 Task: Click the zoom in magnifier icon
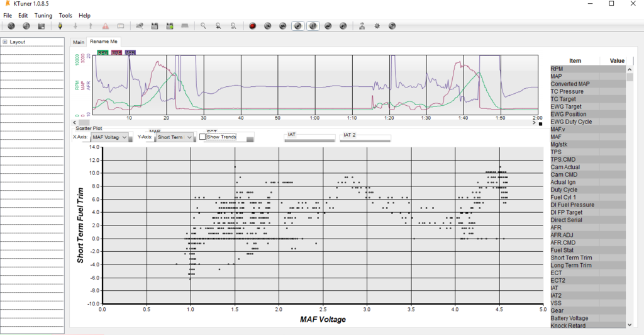(x=218, y=26)
